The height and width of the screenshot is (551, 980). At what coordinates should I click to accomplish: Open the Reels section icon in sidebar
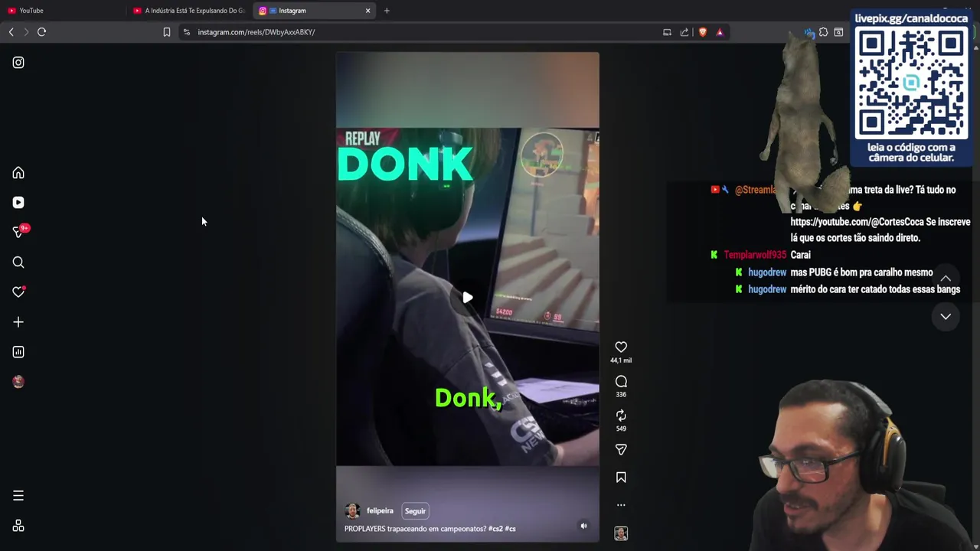(x=18, y=203)
